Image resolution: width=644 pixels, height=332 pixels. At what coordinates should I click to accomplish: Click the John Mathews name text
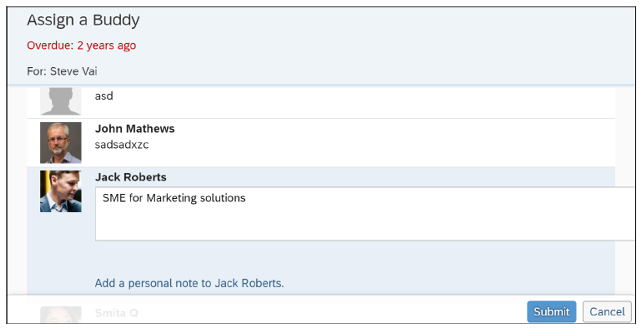point(134,129)
